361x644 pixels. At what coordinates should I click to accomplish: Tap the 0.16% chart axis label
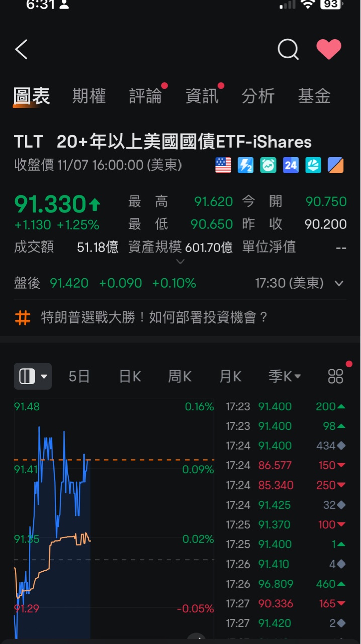click(199, 406)
